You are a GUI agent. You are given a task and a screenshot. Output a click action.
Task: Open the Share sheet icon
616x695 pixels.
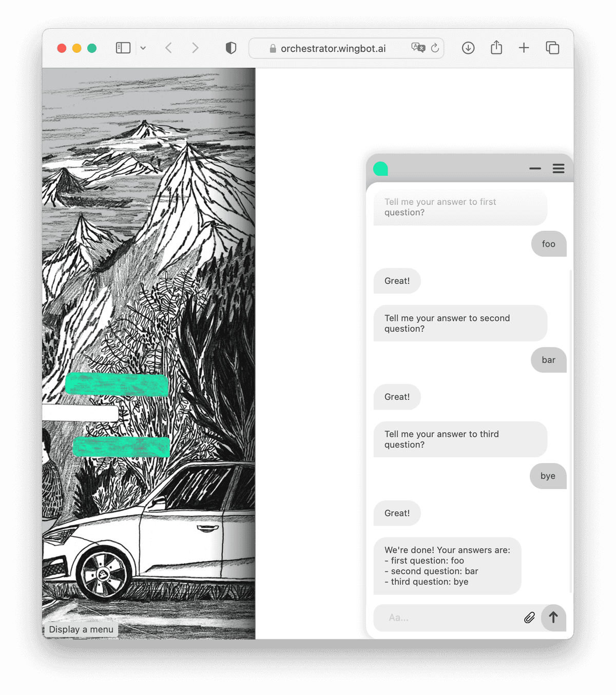[496, 47]
